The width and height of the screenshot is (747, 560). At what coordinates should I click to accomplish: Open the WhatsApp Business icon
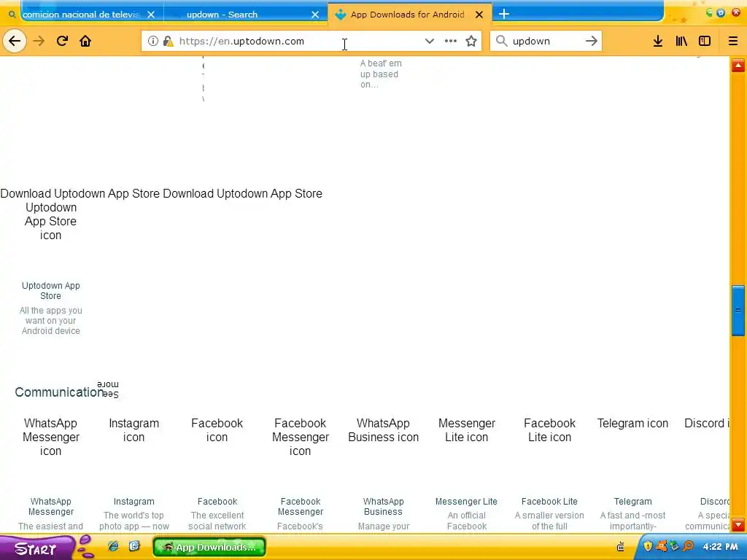383,430
